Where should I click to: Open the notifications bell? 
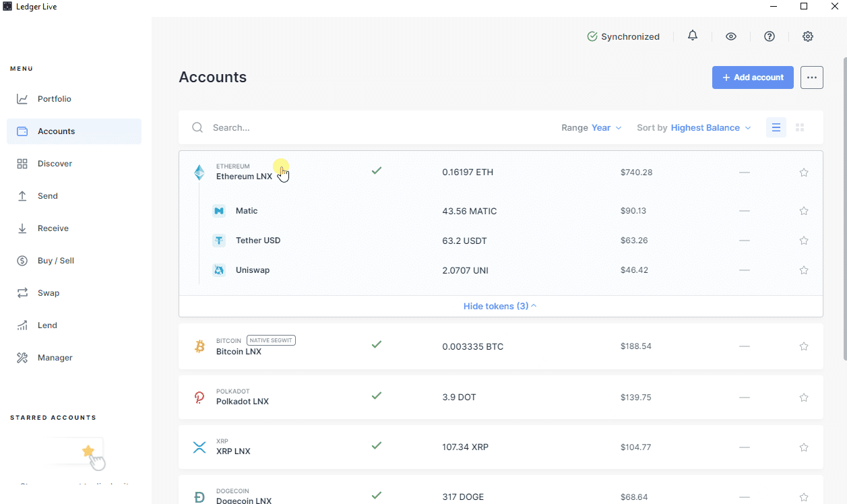tap(693, 36)
